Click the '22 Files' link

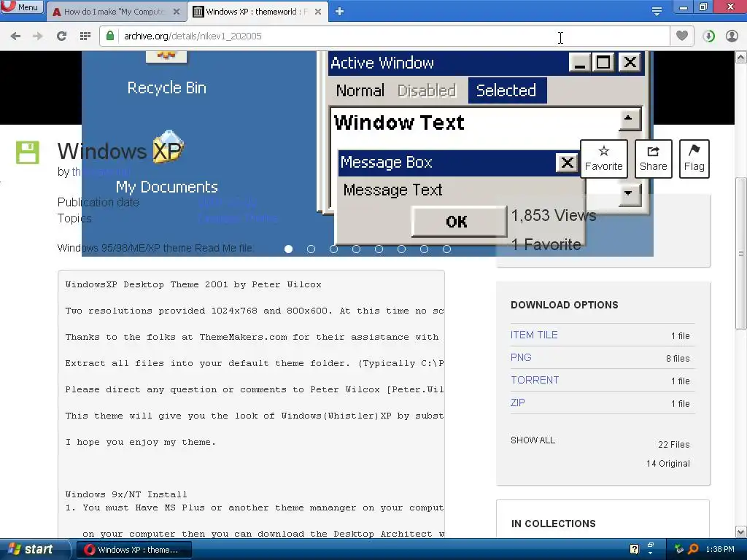tap(673, 444)
